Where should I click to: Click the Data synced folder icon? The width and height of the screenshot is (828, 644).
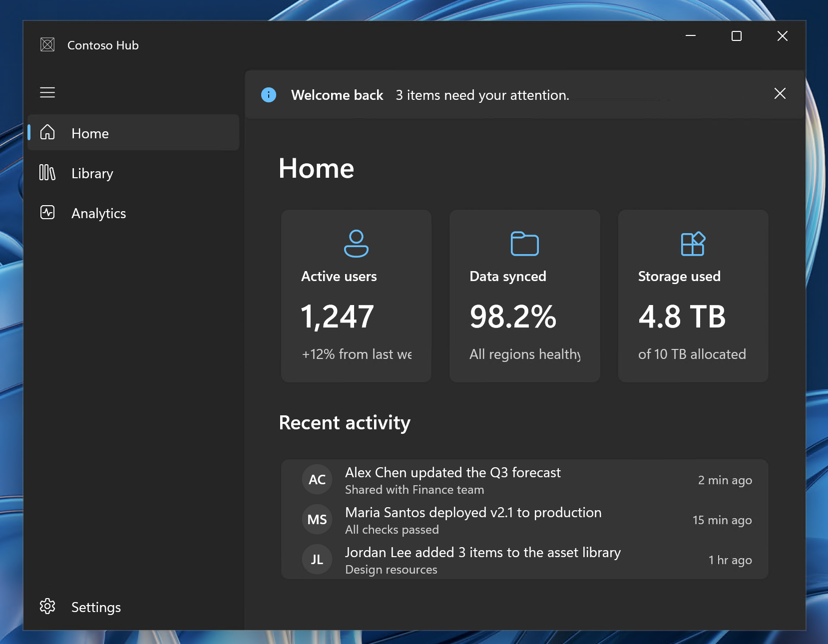[x=525, y=244]
